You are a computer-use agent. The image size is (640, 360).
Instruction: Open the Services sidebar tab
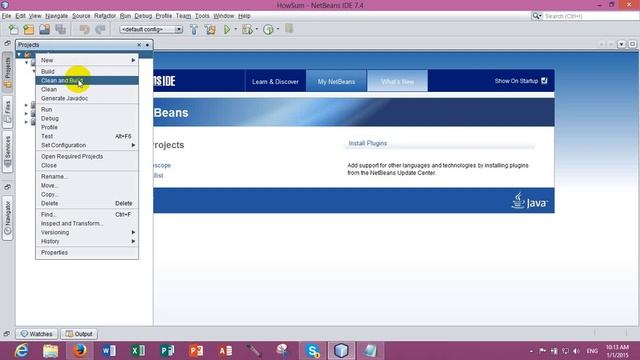[7, 152]
